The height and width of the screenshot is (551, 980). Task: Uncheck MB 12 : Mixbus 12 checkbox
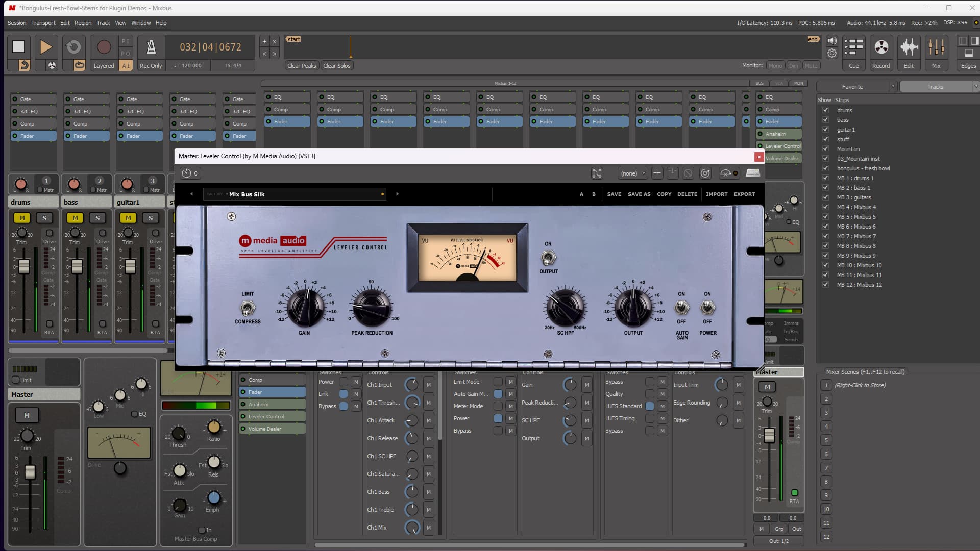(825, 285)
